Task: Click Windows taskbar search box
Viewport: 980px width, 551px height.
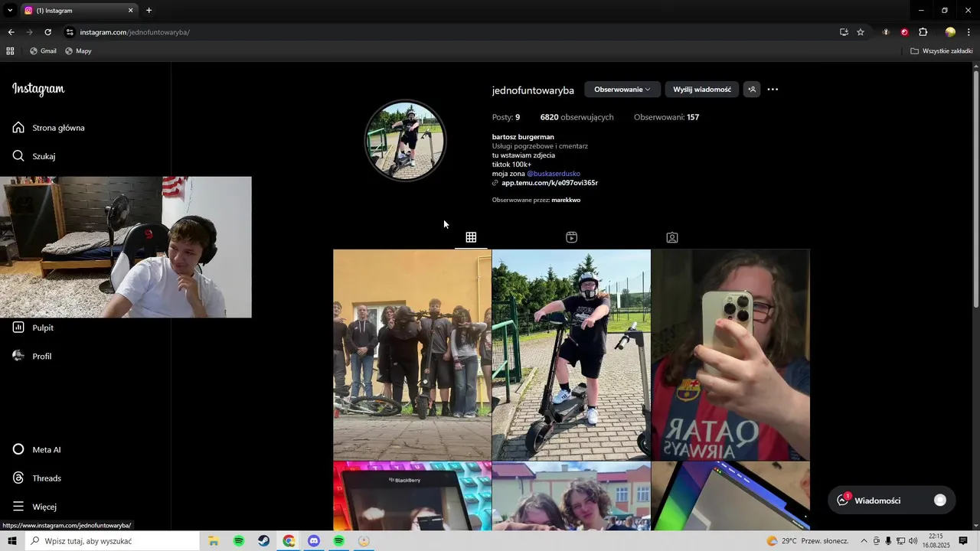Action: pos(112,541)
